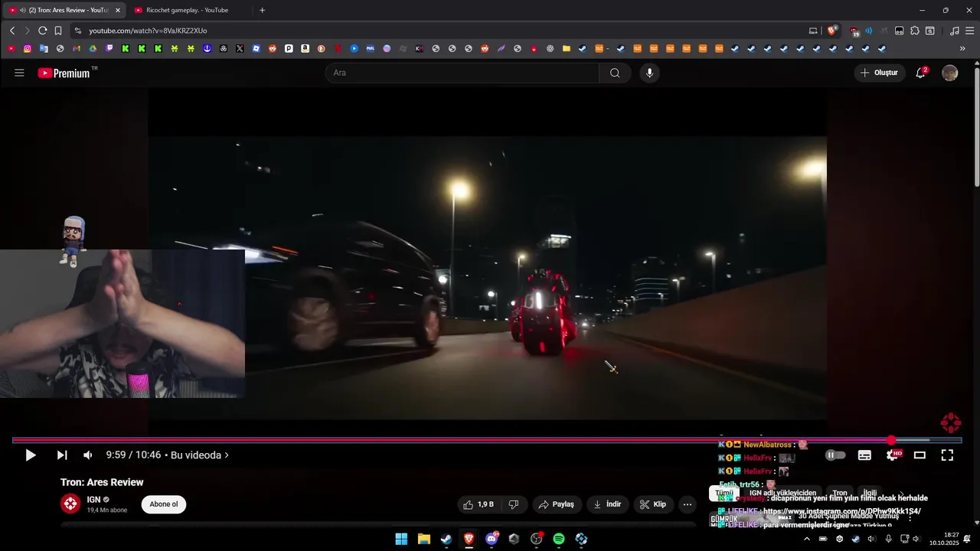Click the 'İndir' download button
The width and height of the screenshot is (980, 551).
(608, 504)
